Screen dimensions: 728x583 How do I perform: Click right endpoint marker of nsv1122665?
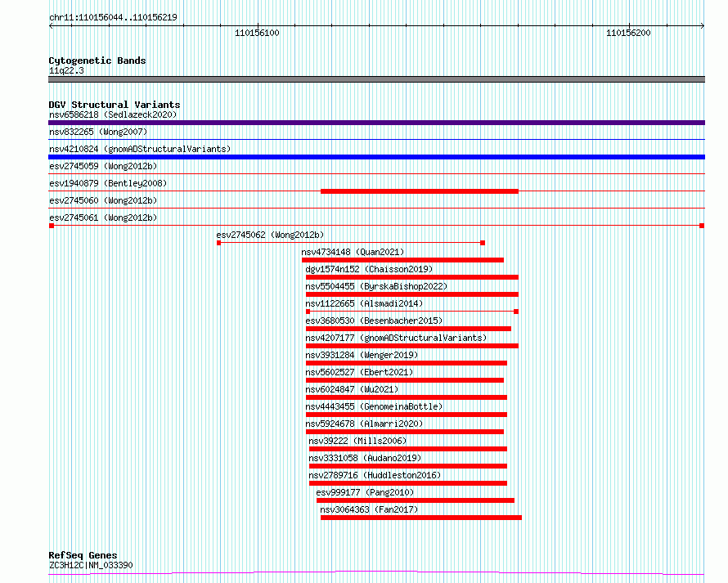coord(516,312)
